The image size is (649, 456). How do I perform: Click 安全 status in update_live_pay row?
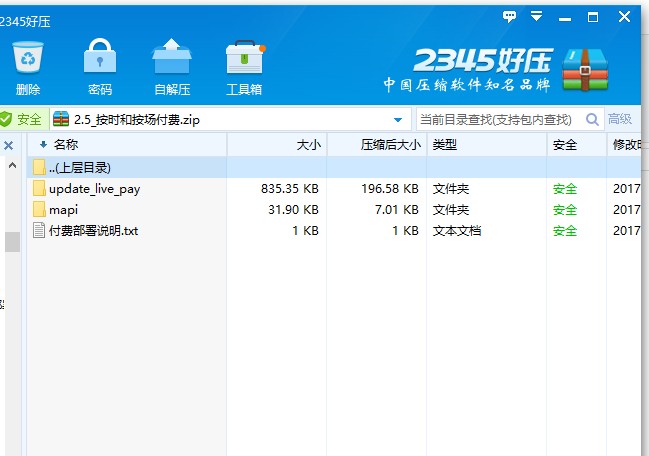tap(565, 189)
